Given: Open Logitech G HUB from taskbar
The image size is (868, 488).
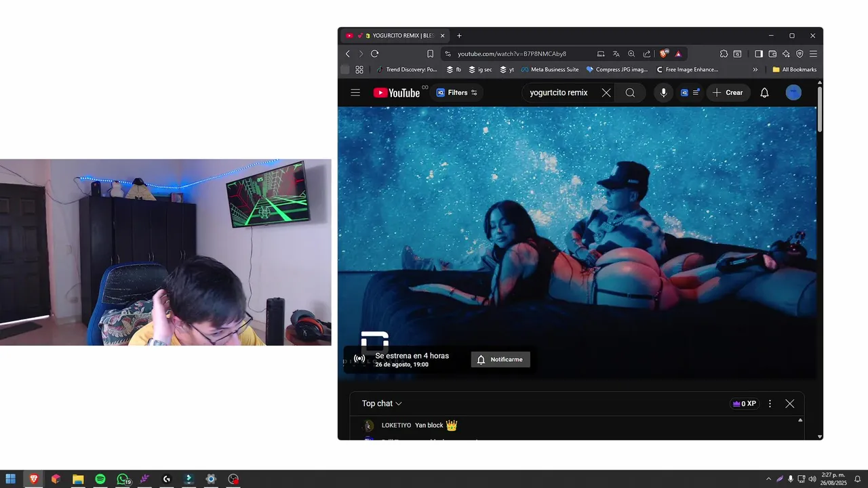Looking at the screenshot, I should click(x=167, y=479).
